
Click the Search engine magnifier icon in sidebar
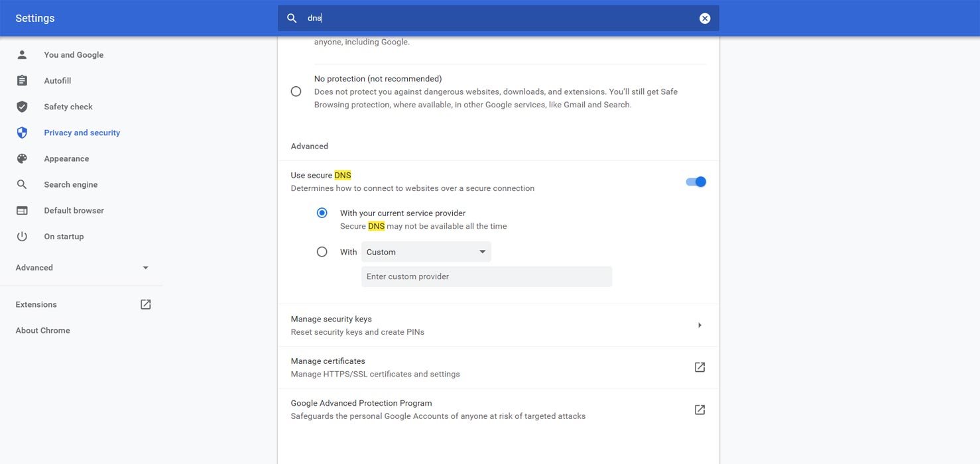[22, 185]
